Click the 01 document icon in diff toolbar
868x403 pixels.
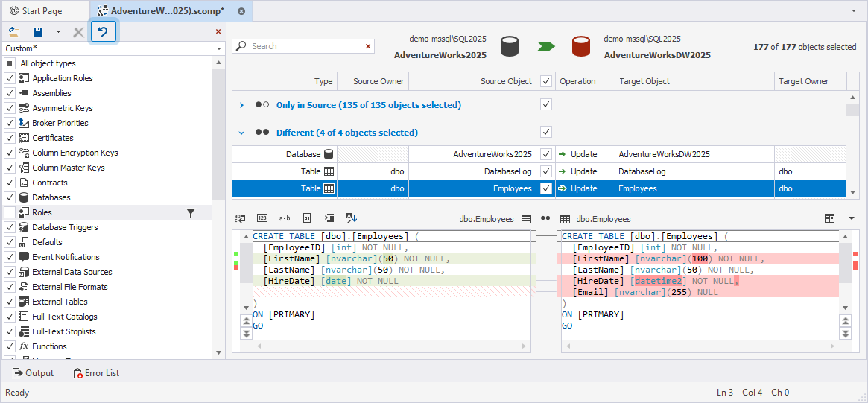tap(307, 218)
